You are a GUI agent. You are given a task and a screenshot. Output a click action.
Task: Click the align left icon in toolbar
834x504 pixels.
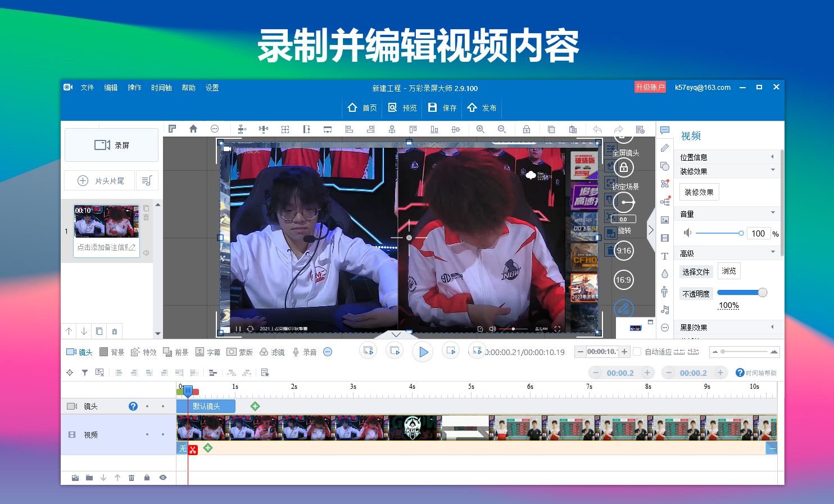349,129
